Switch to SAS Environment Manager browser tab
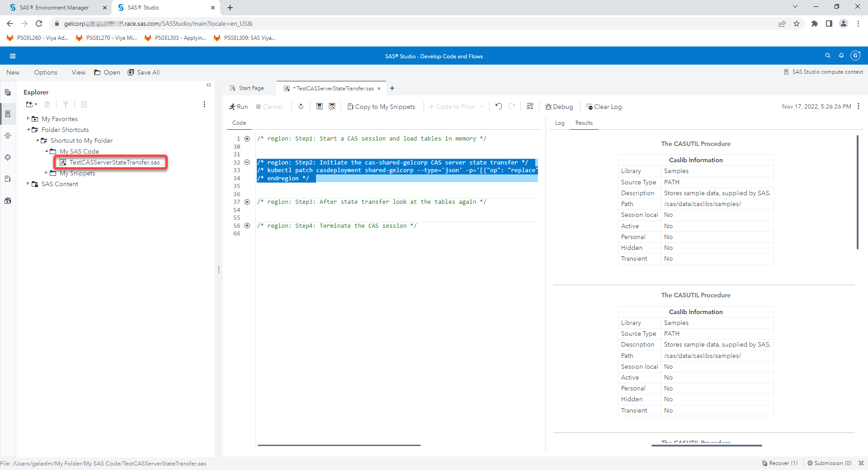The height and width of the screenshot is (470, 868). (x=54, y=8)
